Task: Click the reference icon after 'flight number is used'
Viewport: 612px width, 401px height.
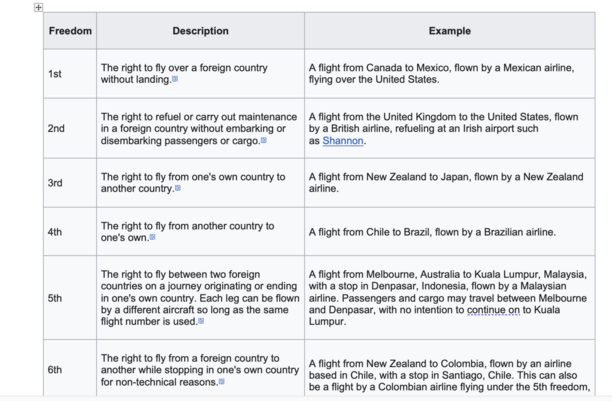Action: [201, 321]
